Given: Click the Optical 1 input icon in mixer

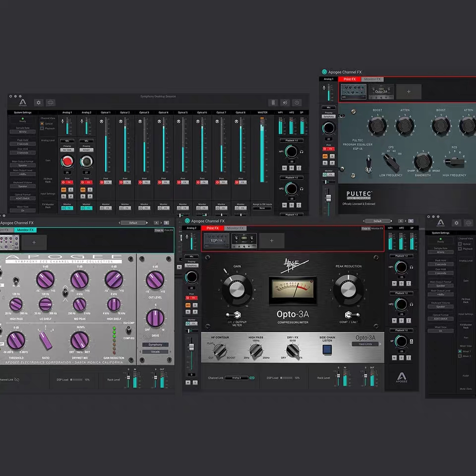Looking at the screenshot, I should point(101,121).
